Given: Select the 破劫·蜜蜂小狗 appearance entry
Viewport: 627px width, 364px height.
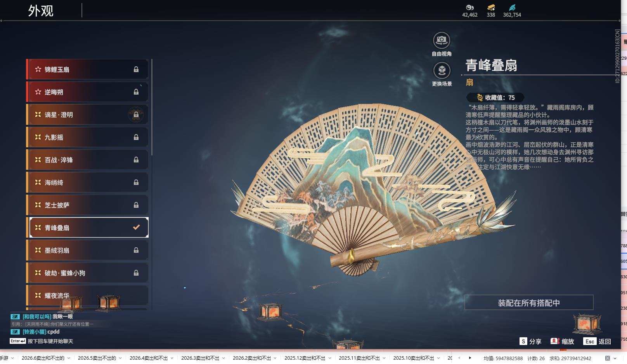Looking at the screenshot, I should click(87, 273).
